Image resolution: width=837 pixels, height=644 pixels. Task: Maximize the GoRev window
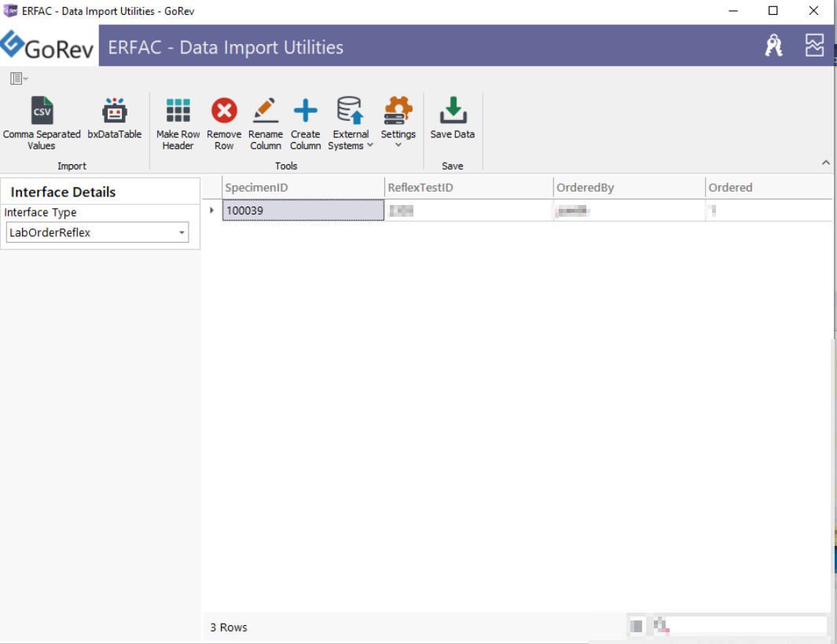point(773,11)
